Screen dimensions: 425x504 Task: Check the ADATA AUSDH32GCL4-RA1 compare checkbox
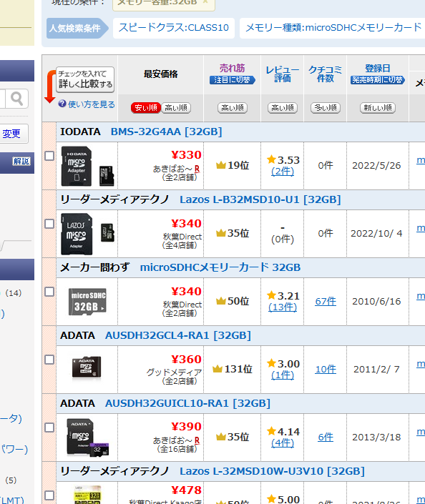point(49,360)
